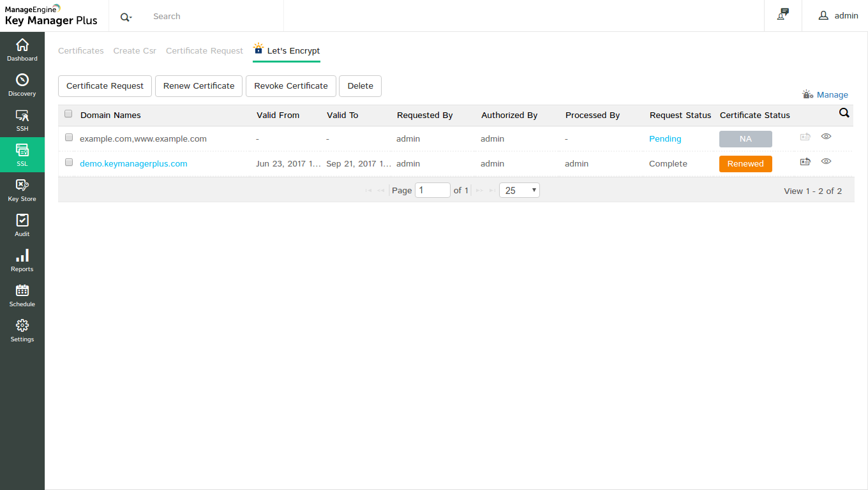This screenshot has width=868, height=490.
Task: Sort by Valid To column header
Action: 342,115
